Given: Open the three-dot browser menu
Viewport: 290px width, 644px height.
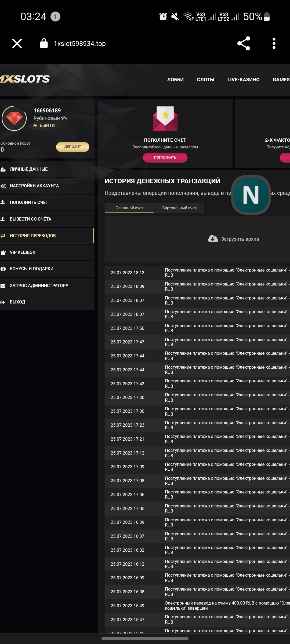Looking at the screenshot, I should (274, 43).
